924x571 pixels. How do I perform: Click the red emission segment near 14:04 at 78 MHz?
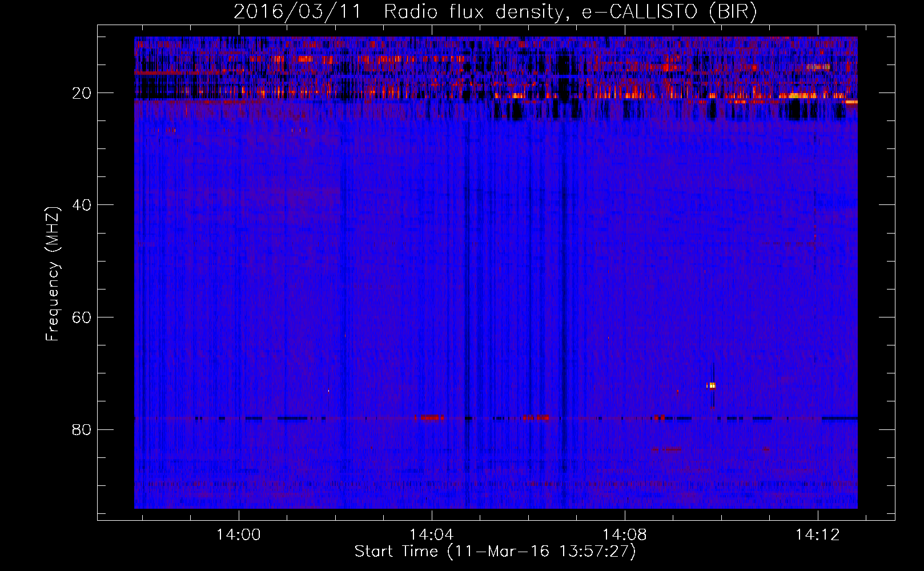pyautogui.click(x=429, y=418)
